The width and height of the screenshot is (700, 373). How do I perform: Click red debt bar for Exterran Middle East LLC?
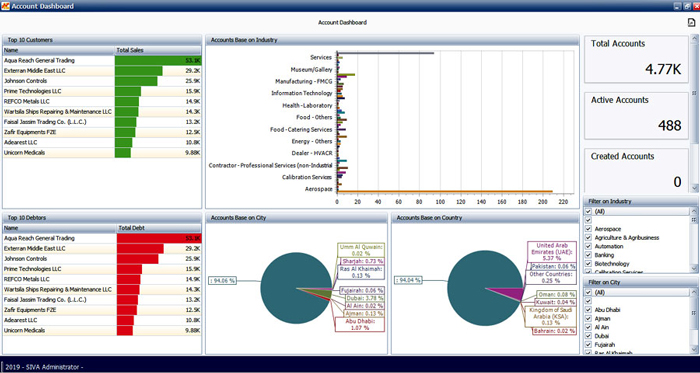point(140,249)
